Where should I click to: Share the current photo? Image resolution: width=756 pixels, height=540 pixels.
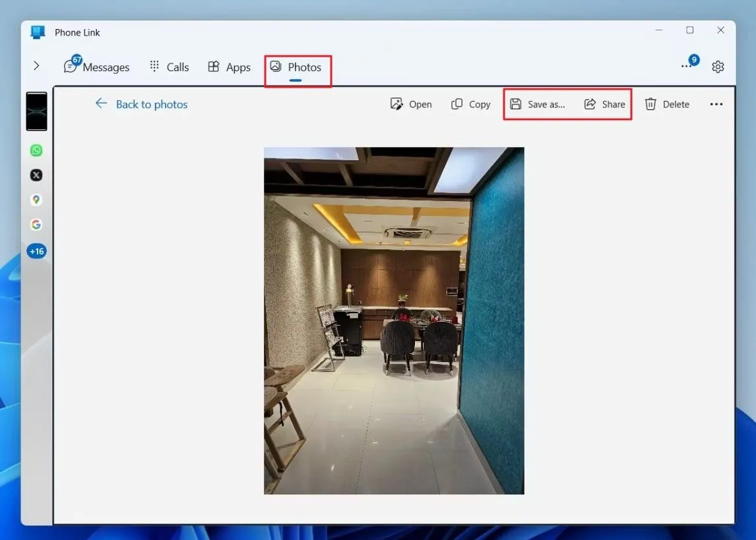(605, 104)
